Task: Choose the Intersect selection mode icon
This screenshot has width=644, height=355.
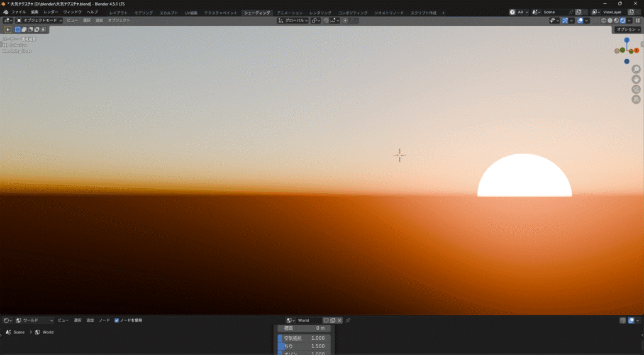Action: [x=43, y=30]
